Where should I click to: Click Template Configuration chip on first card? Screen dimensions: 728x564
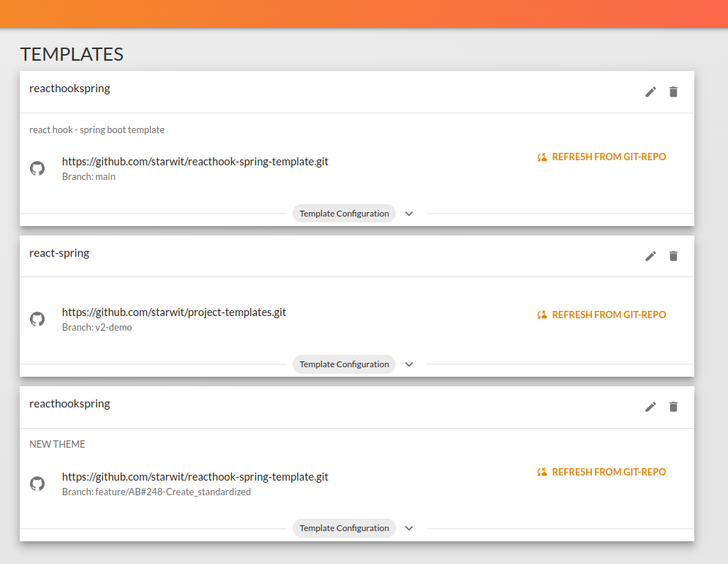tap(344, 214)
